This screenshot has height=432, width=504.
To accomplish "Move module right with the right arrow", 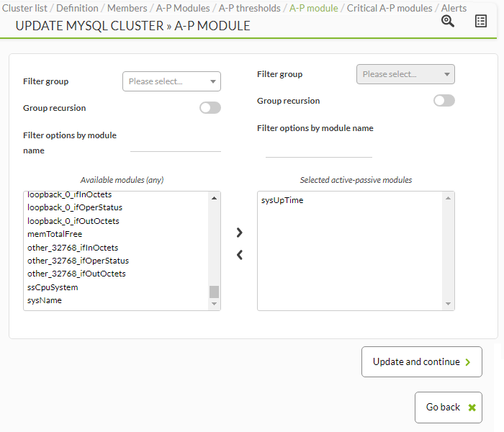I will pos(240,233).
